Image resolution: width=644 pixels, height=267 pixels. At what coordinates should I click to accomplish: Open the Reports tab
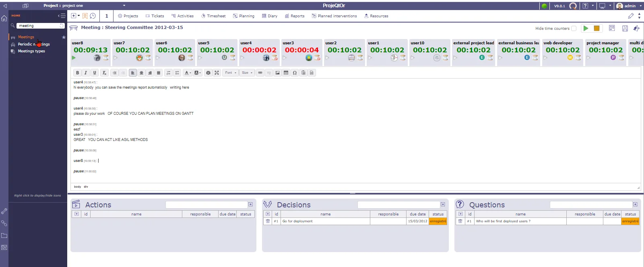point(295,16)
